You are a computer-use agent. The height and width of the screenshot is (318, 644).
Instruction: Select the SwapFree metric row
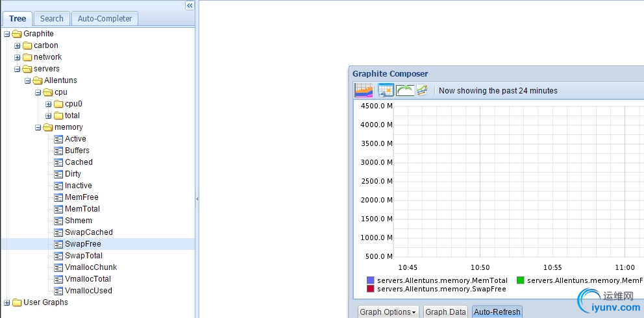(98, 244)
